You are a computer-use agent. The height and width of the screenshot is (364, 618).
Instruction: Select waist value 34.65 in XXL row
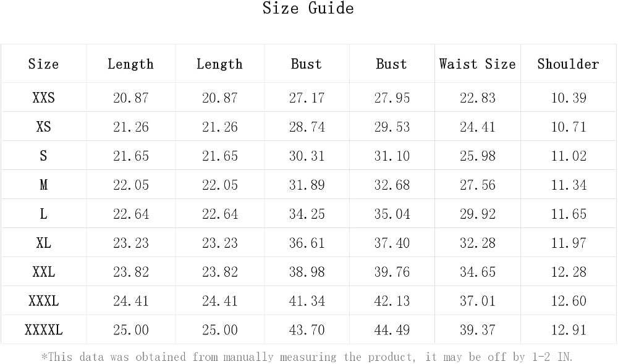click(477, 272)
